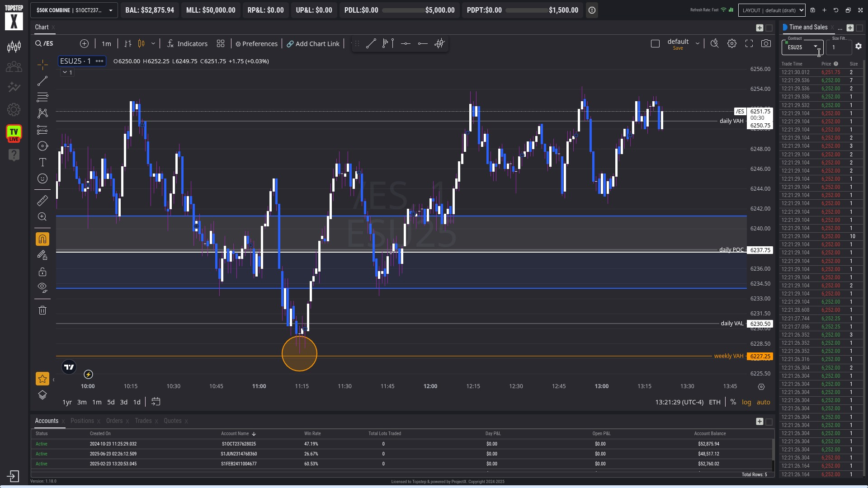868x488 pixels.
Task: Open the go to date calendar icon
Action: pyautogui.click(x=156, y=402)
